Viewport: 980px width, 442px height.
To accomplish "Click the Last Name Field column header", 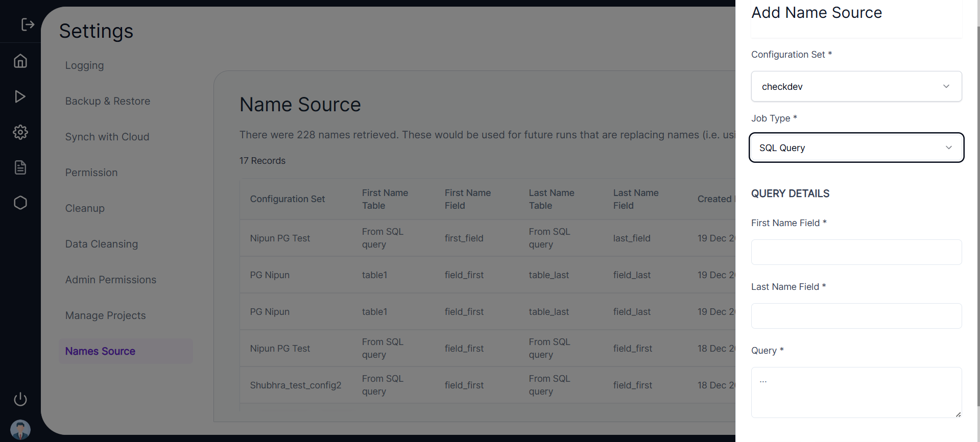I will [x=636, y=199].
